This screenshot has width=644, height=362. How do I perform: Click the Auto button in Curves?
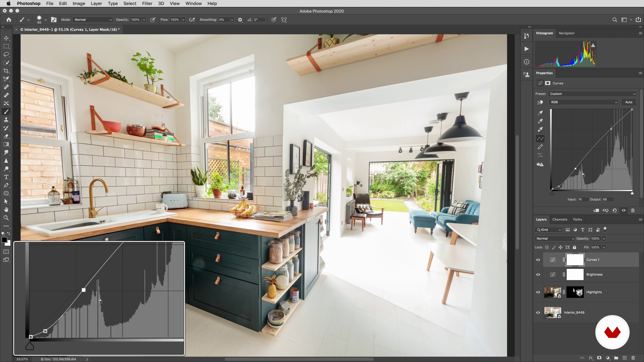629,102
